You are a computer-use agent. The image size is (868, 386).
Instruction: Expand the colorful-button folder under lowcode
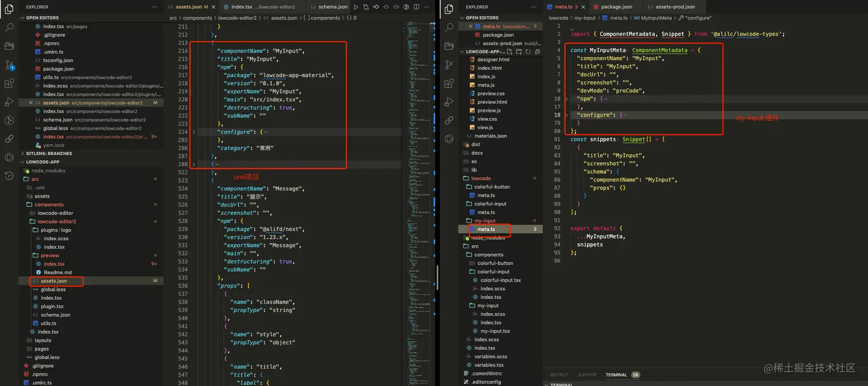pos(492,187)
